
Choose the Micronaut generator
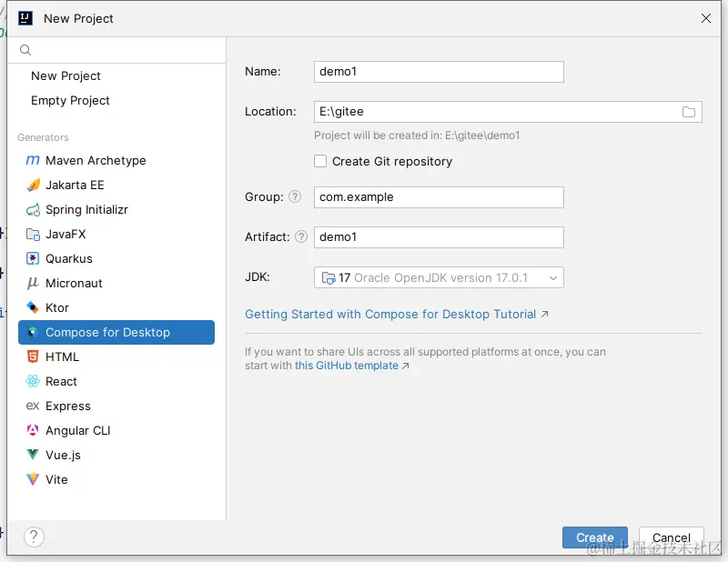tap(116, 283)
